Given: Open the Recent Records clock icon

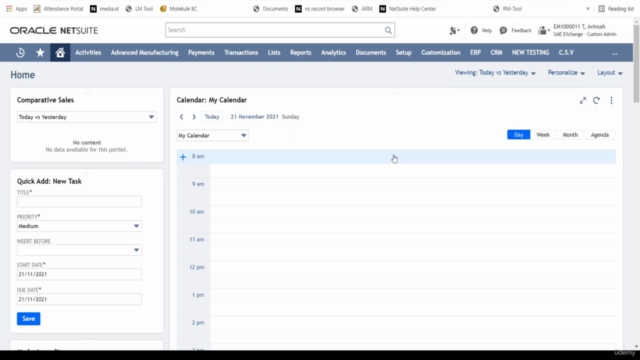Looking at the screenshot, I should click(20, 53).
